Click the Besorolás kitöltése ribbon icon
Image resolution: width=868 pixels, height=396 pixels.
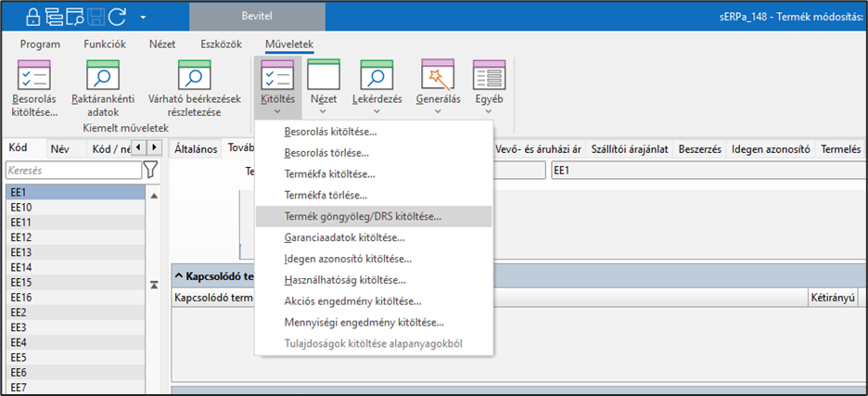[x=34, y=75]
